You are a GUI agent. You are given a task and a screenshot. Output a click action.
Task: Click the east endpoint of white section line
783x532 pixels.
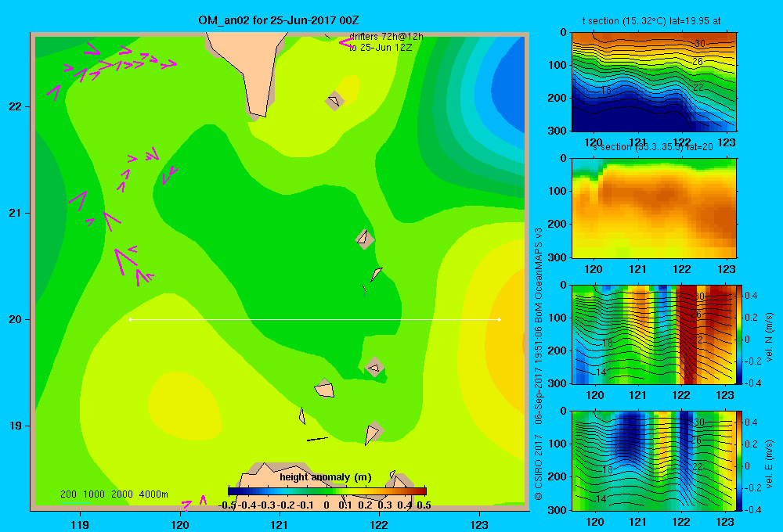click(500, 319)
